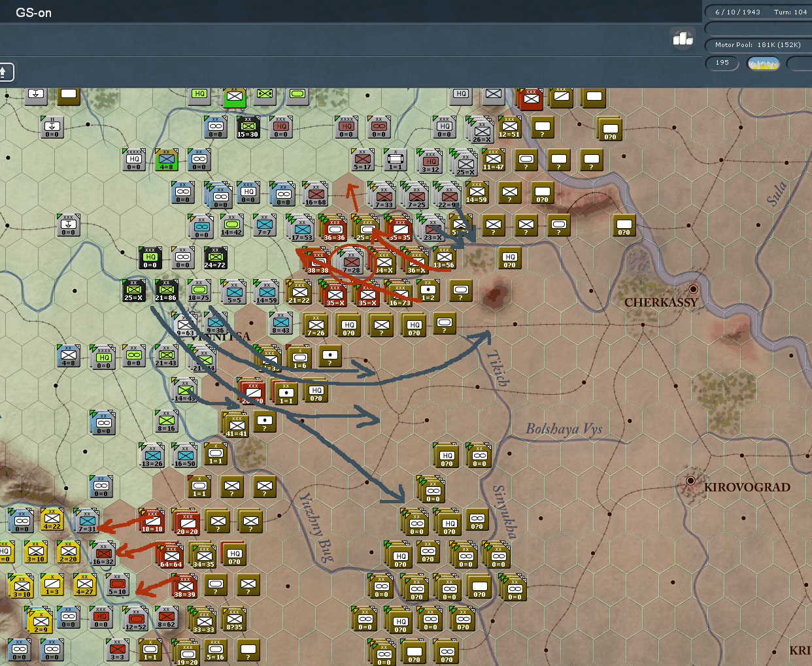Select the unit stack labeled 16=68
Viewport: 812px width, 666px height.
click(x=315, y=194)
